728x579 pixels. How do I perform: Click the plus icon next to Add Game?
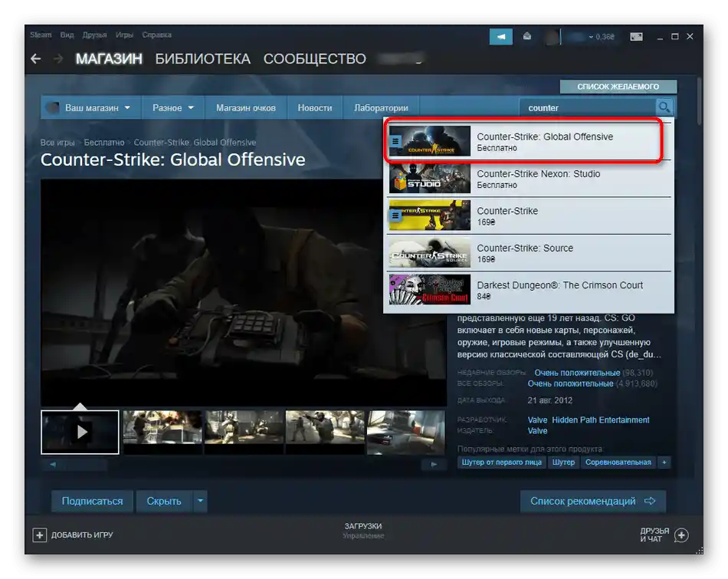39,535
